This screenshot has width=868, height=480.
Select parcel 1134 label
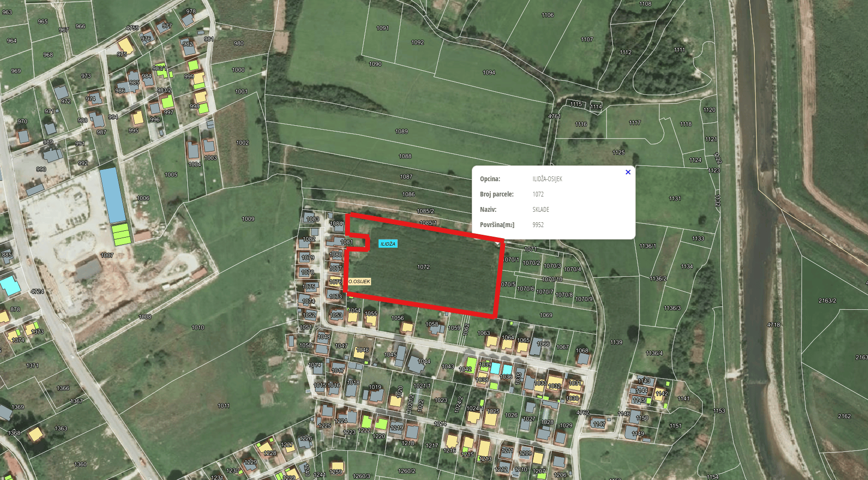point(687,266)
